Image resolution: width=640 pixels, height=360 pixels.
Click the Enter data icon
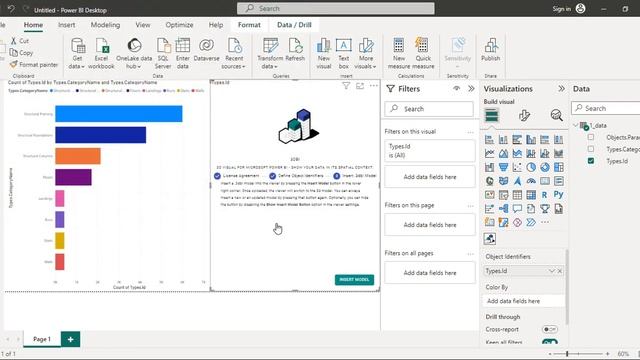pos(182,46)
